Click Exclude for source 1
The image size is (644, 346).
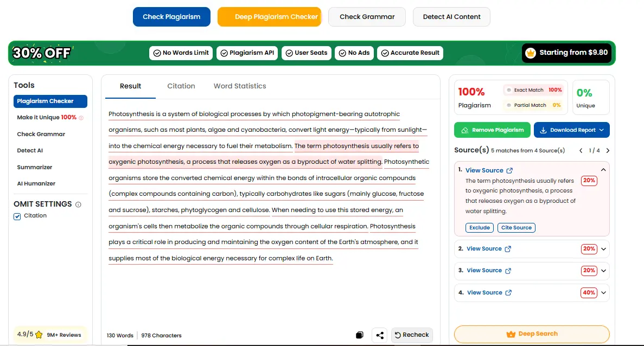tap(480, 228)
